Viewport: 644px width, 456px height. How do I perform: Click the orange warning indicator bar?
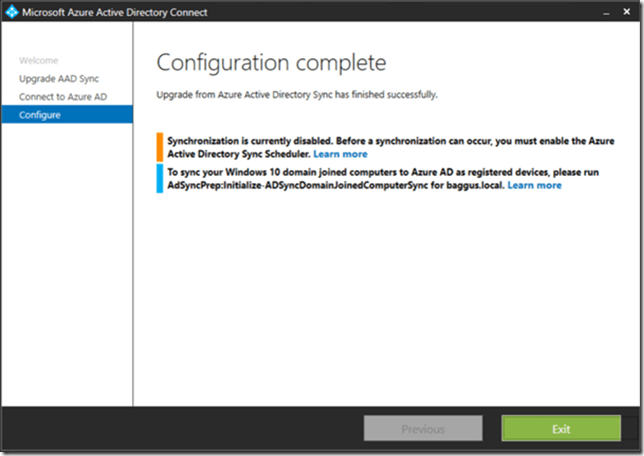pos(160,148)
